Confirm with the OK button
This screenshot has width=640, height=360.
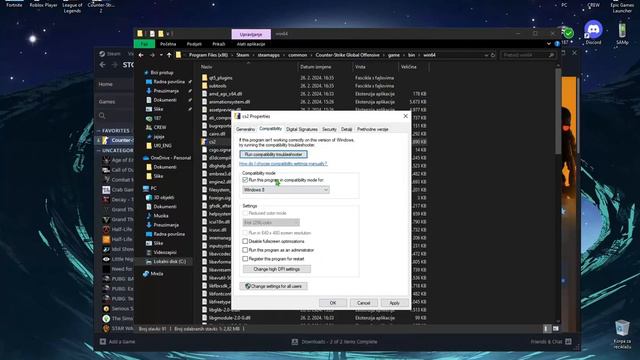(x=333, y=303)
